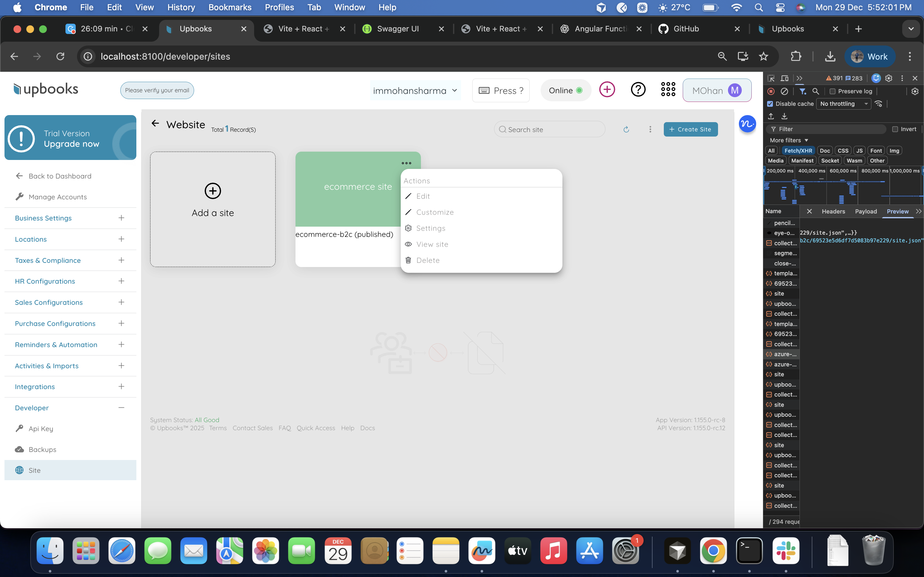Open the Api Key section in sidebar
Screen dimensions: 924x577
pos(40,429)
